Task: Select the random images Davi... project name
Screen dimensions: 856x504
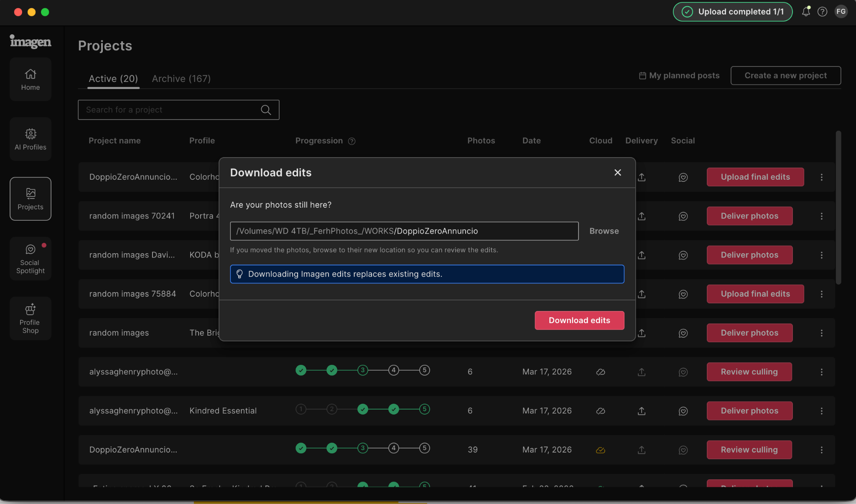Action: pyautogui.click(x=132, y=255)
